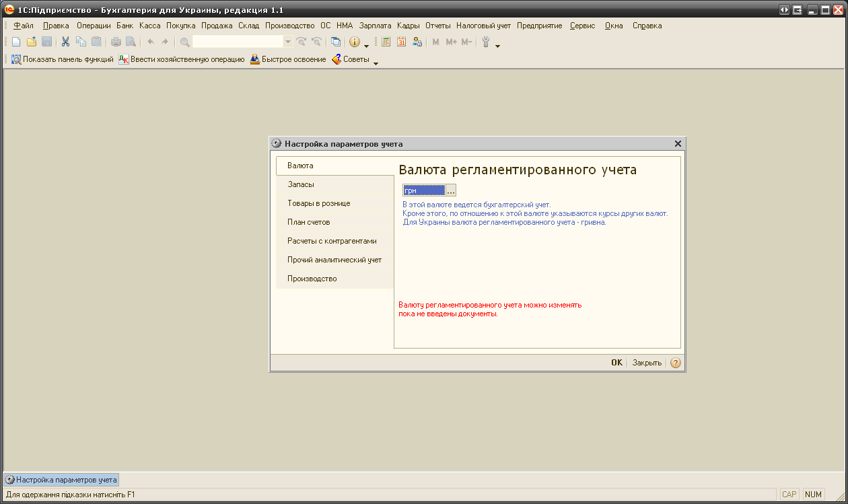The width and height of the screenshot is (848, 504).
Task: Open the Предприятие menu
Action: pos(540,26)
